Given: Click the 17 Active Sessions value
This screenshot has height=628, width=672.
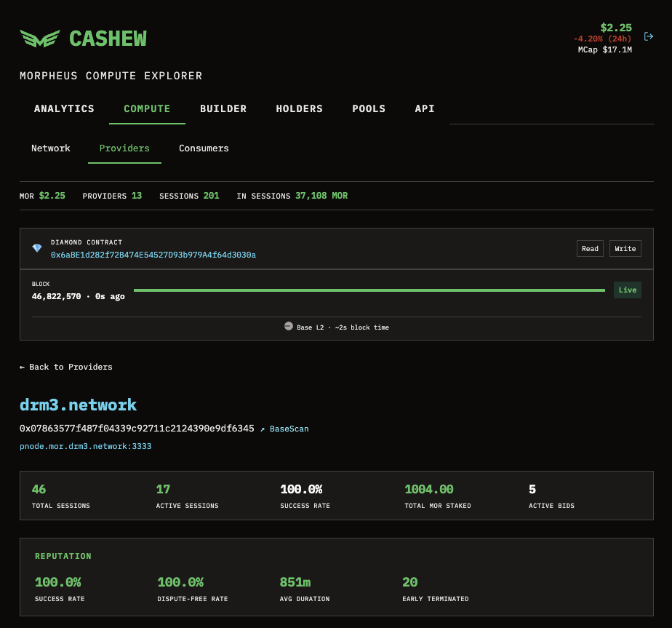Looking at the screenshot, I should click(163, 490).
